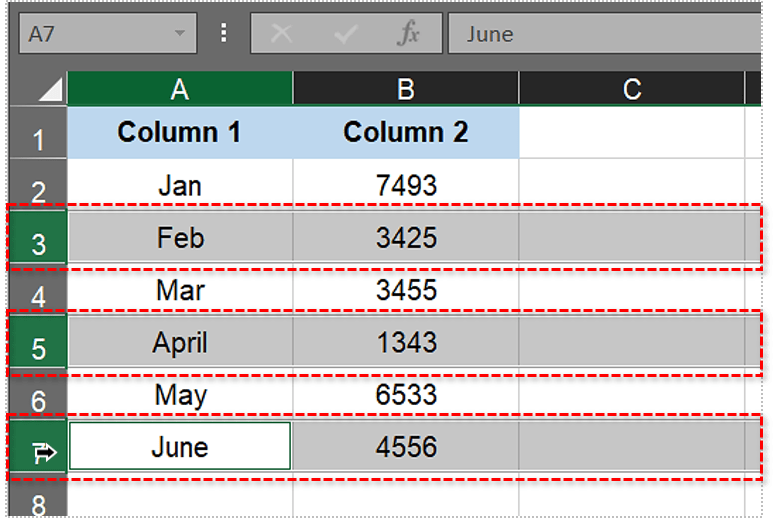
Task: Click the Cancel X icon in formula bar
Action: tap(282, 34)
